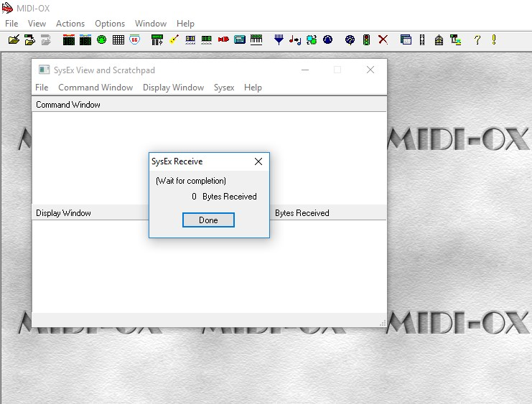This screenshot has height=404, width=532.
Task: Open the Command Window menu
Action: point(95,87)
